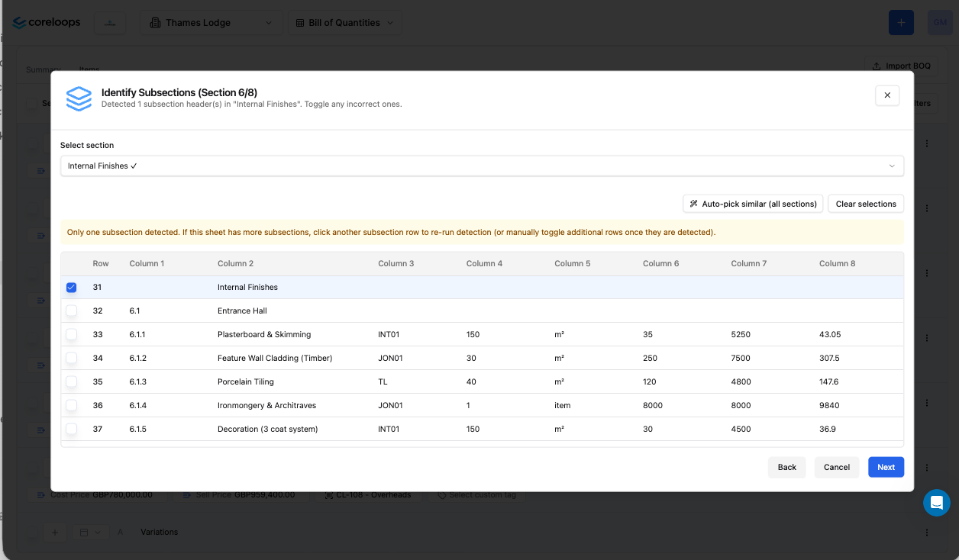Check the row 37 Decoration checkbox
The height and width of the screenshot is (560, 959).
[71, 429]
